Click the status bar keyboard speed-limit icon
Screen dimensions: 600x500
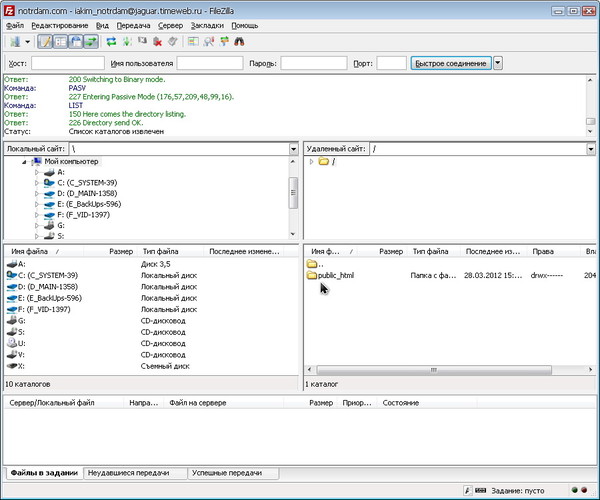pos(481,490)
